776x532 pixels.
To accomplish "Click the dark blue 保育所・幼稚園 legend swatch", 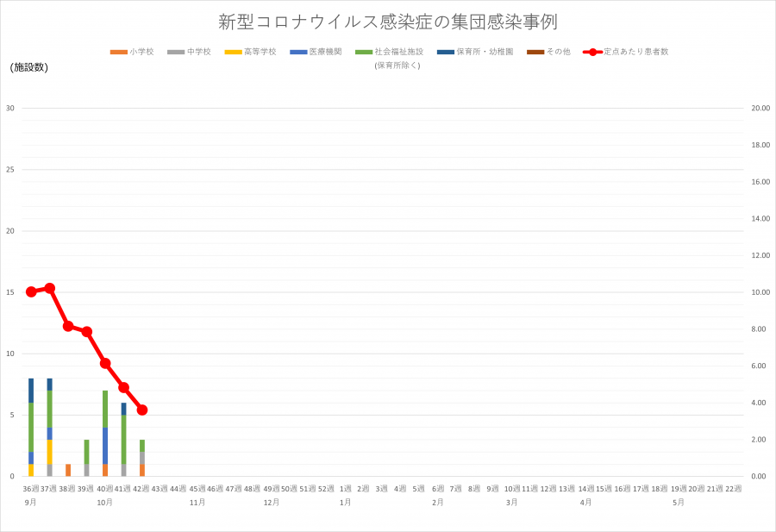I will coord(446,53).
